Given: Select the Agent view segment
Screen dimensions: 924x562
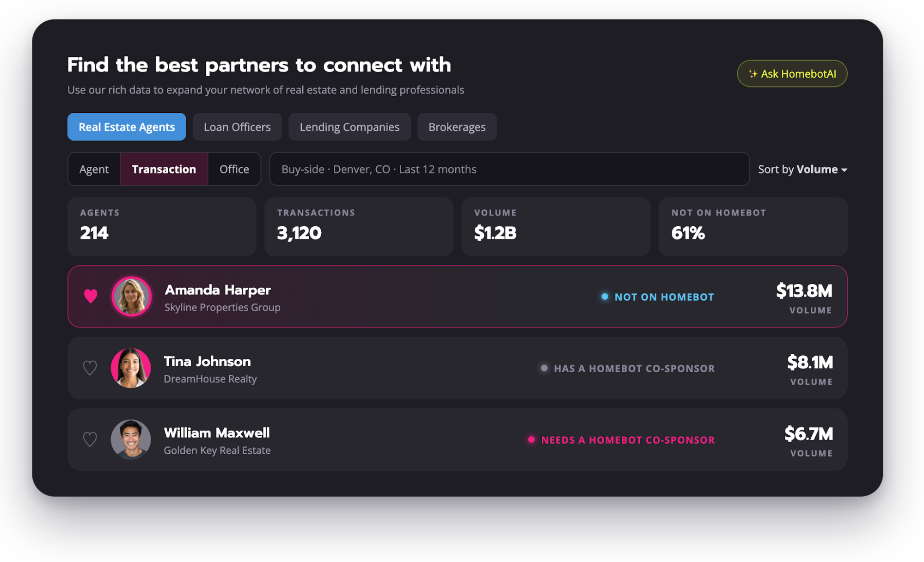Looking at the screenshot, I should point(94,169).
